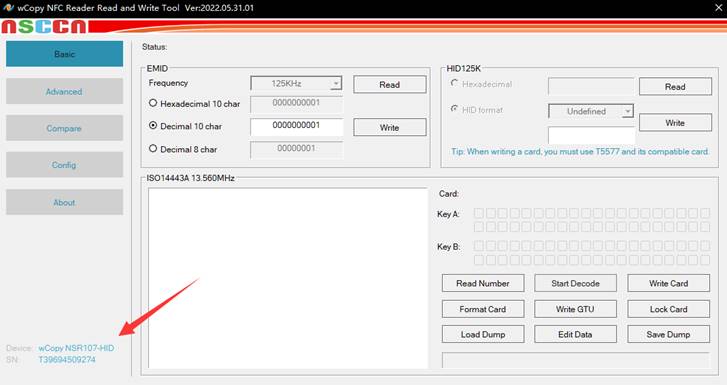Viewport: 727px width, 385px height.
Task: Open the About tab
Action: click(x=64, y=202)
